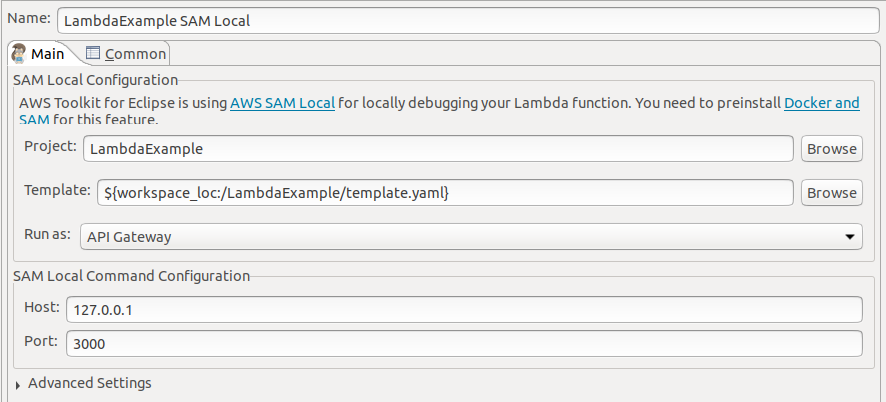The height and width of the screenshot is (402, 886).
Task: Open the Common tab
Action: click(x=134, y=53)
